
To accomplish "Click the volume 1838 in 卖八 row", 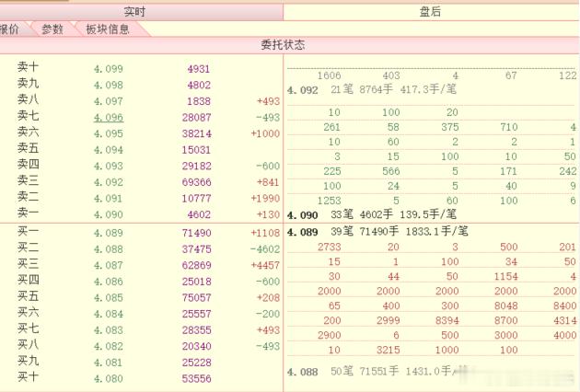I will pyautogui.click(x=199, y=101).
